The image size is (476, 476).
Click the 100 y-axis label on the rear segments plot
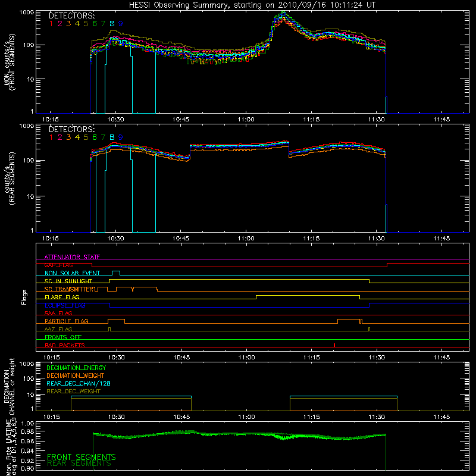(28, 160)
